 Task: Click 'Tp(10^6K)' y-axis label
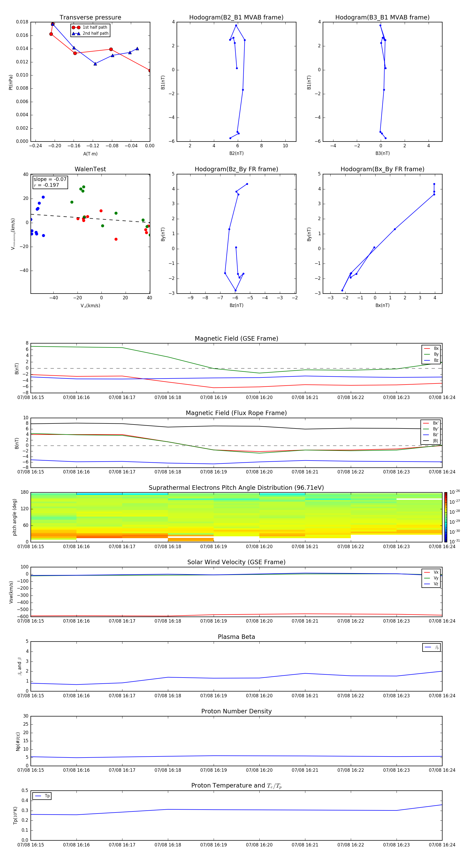[15, 815]
